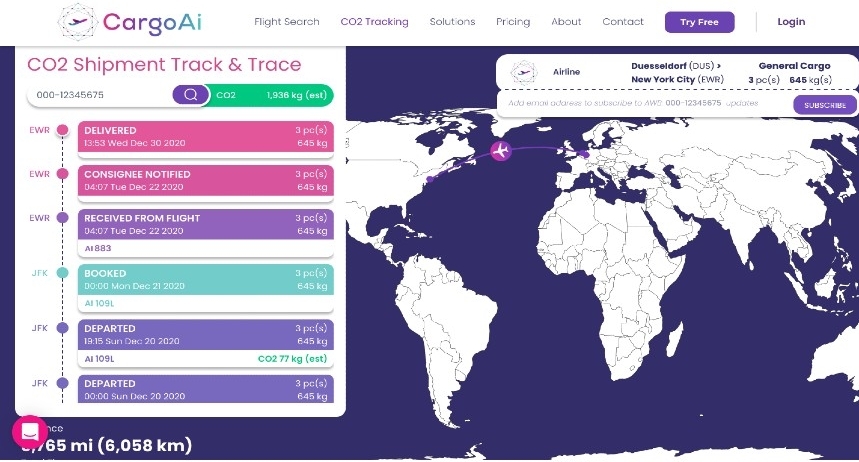The image size is (859, 462).
Task: Open the CO2 Tracking menu item
Action: [374, 22]
